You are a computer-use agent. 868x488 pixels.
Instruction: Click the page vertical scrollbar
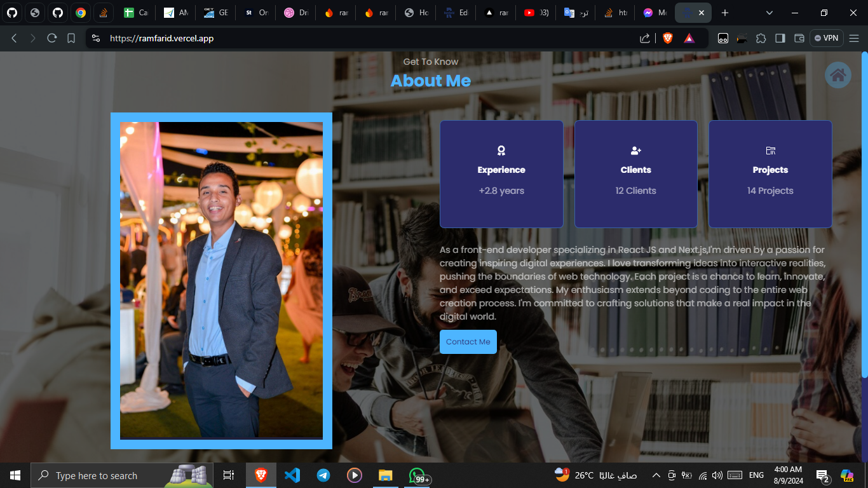(864, 215)
